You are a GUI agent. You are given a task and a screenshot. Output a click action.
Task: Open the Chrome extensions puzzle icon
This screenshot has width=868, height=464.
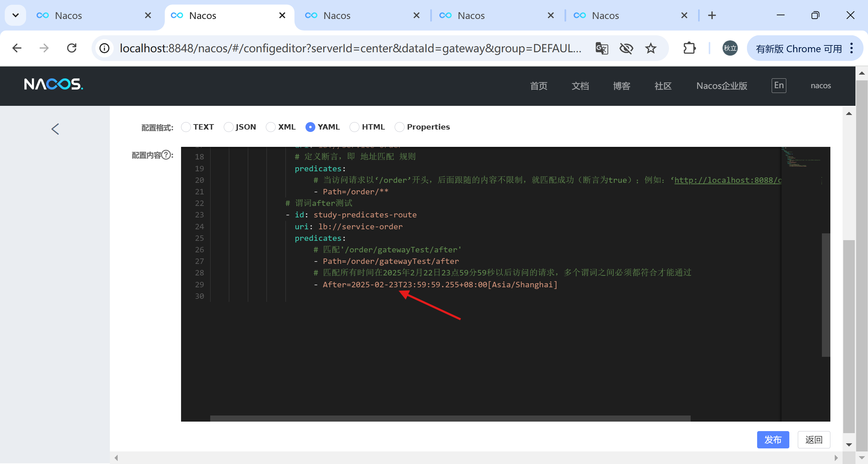689,48
